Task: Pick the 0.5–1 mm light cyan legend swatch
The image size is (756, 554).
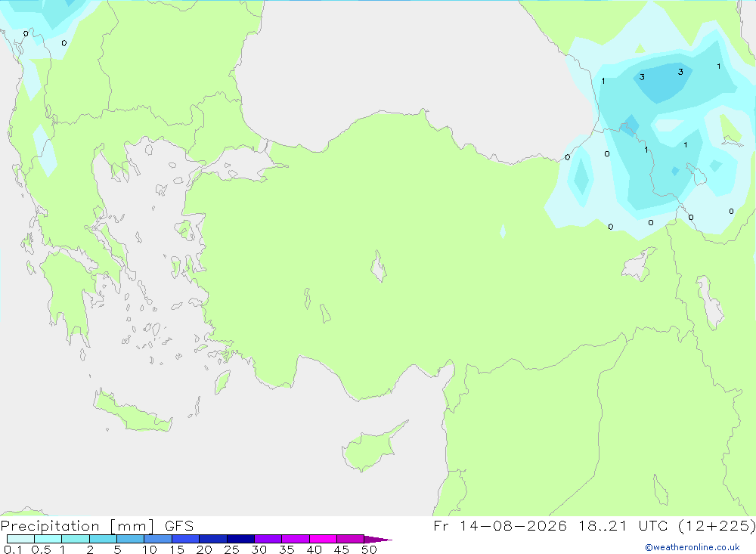Action: pos(48,539)
